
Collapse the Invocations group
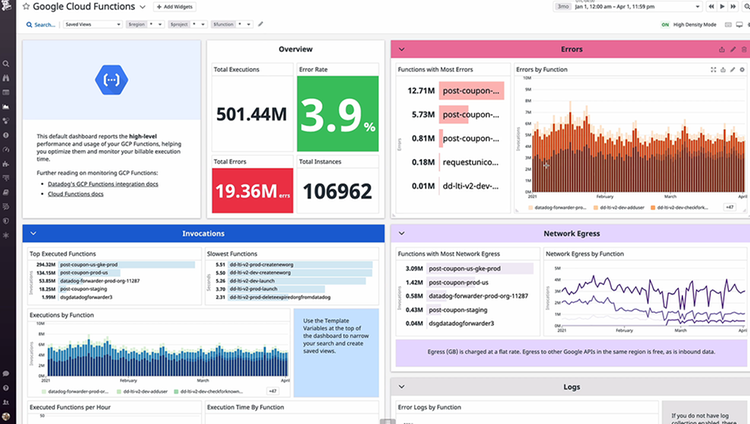coord(33,234)
